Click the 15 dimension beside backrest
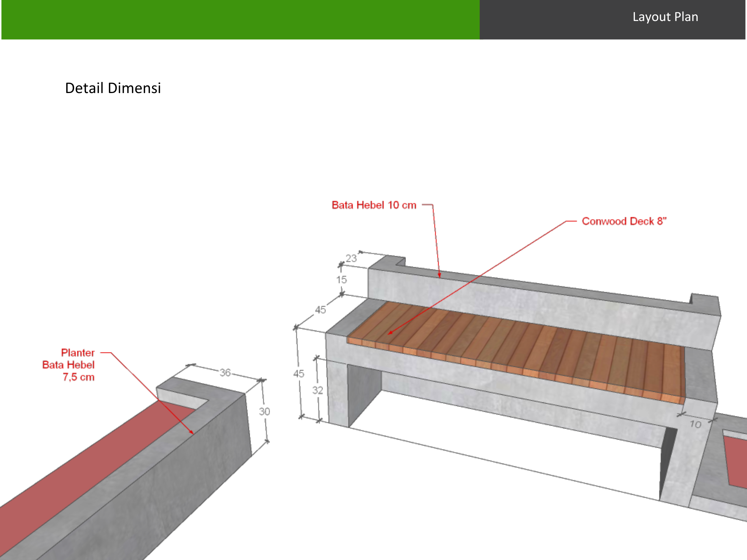 pyautogui.click(x=341, y=279)
